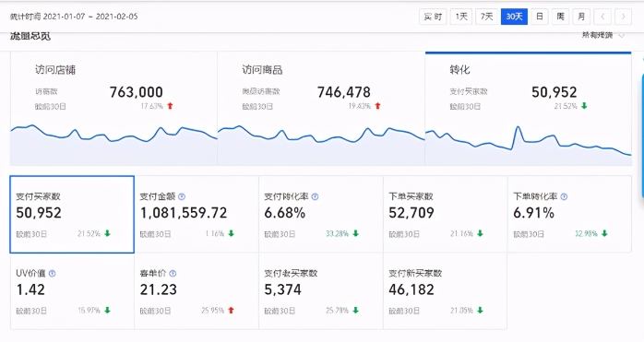Select the 客单价 metric card

click(x=197, y=291)
